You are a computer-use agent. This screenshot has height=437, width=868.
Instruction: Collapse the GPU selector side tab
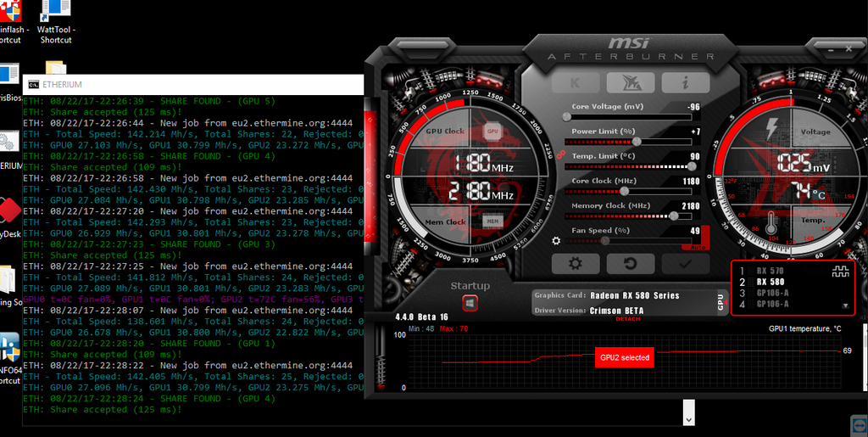[x=721, y=302]
